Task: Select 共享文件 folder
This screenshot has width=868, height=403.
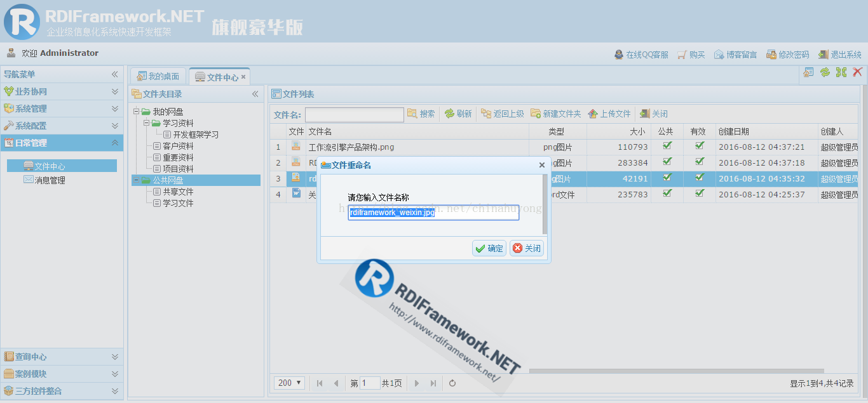Action: click(x=179, y=192)
